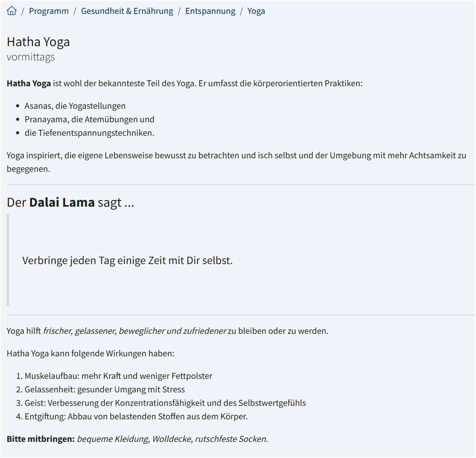Image resolution: width=476 pixels, height=458 pixels.
Task: Select list item 'Muskelaufbau: mehr Kraft'
Action: [119, 376]
